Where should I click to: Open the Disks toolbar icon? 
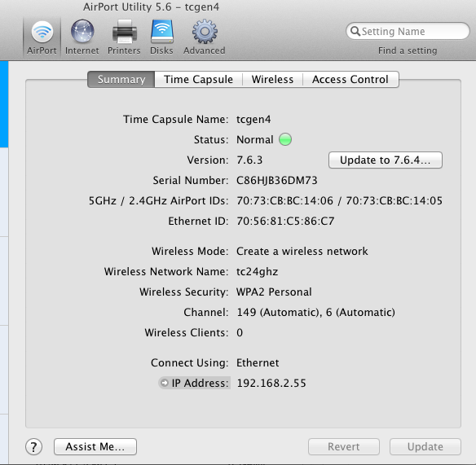[162, 32]
